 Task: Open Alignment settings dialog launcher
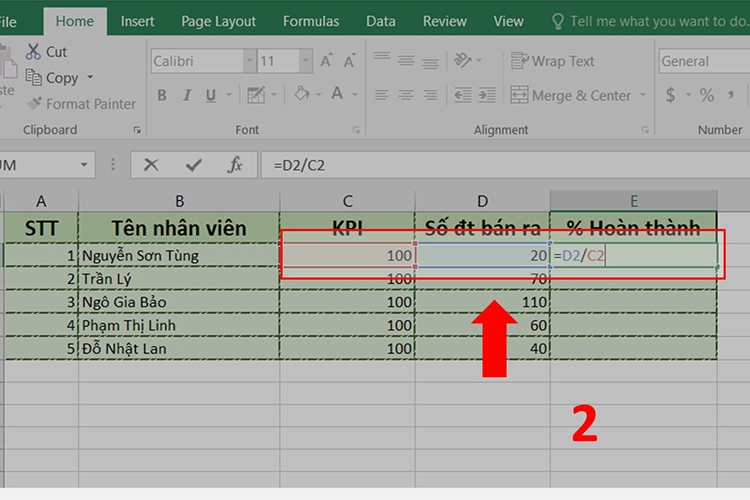point(645,130)
